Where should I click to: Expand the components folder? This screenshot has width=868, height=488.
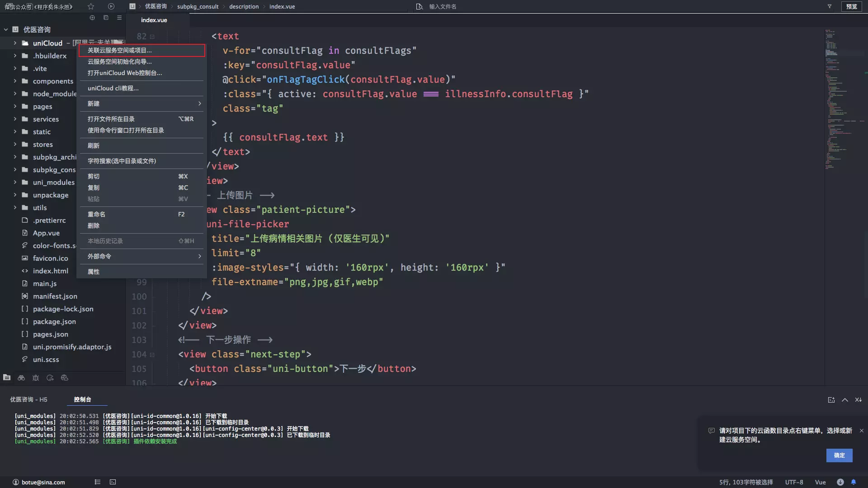(15, 81)
